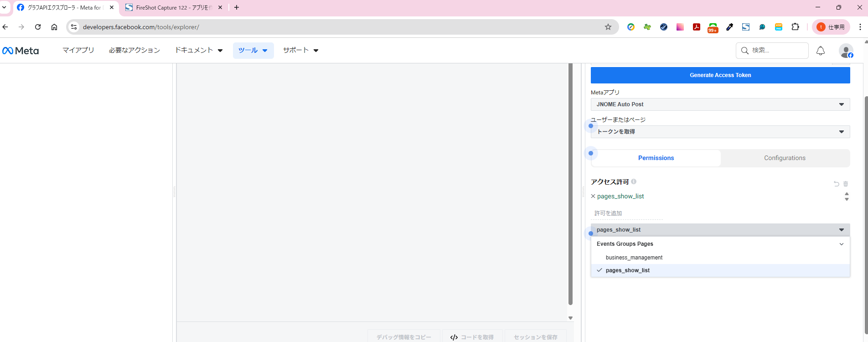Click the コードを取得 button
This screenshot has height=342, width=868.
point(472,337)
